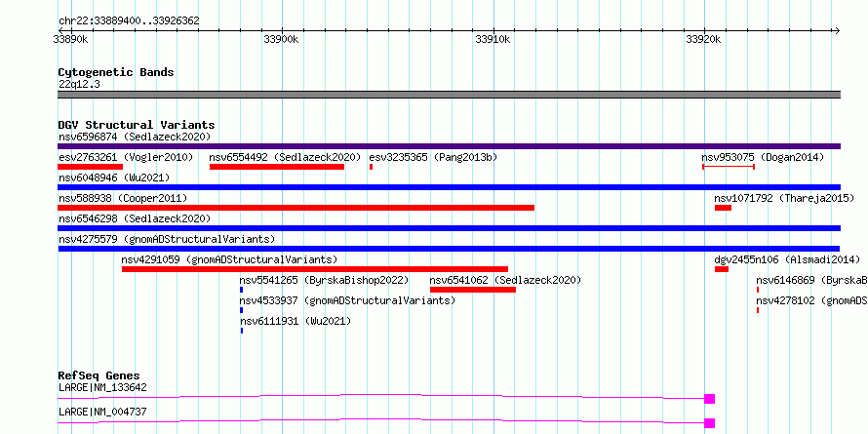This screenshot has width=868, height=434.
Task: Click the blue nsv6546298 variant bar
Action: (x=449, y=228)
